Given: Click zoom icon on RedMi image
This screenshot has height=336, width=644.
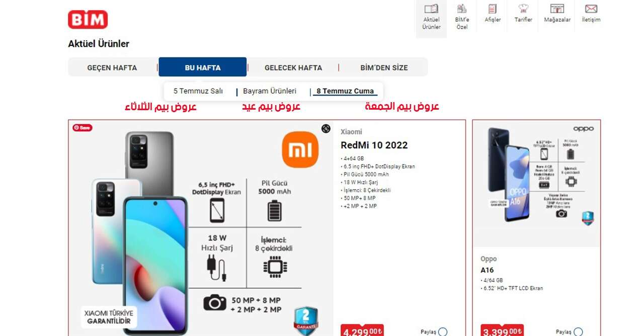Looking at the screenshot, I should click(x=326, y=129).
